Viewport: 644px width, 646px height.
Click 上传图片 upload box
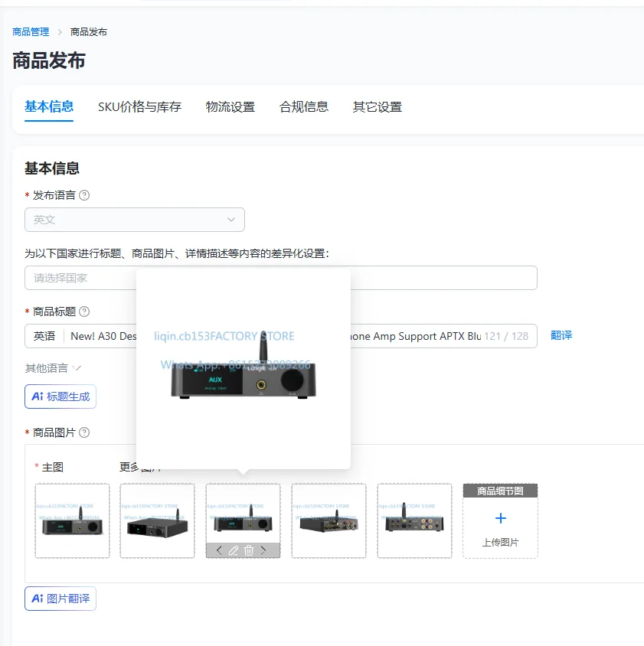pyautogui.click(x=501, y=521)
